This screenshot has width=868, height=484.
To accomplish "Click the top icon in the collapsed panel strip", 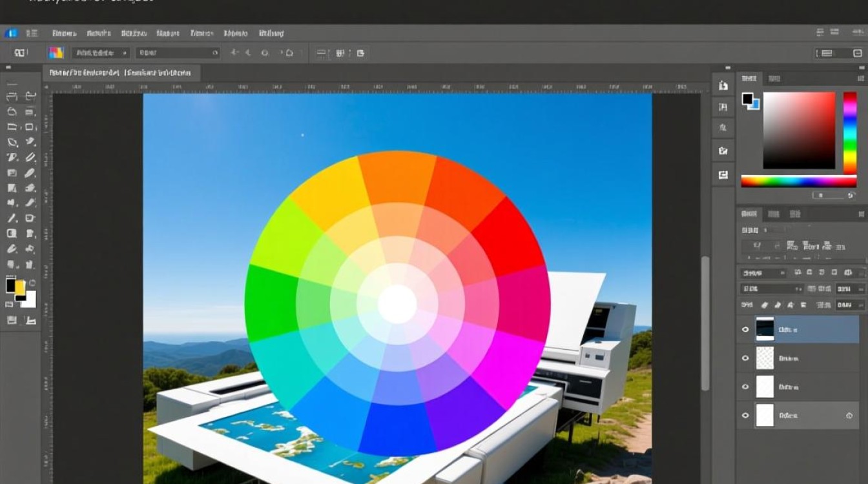I will coord(723,85).
